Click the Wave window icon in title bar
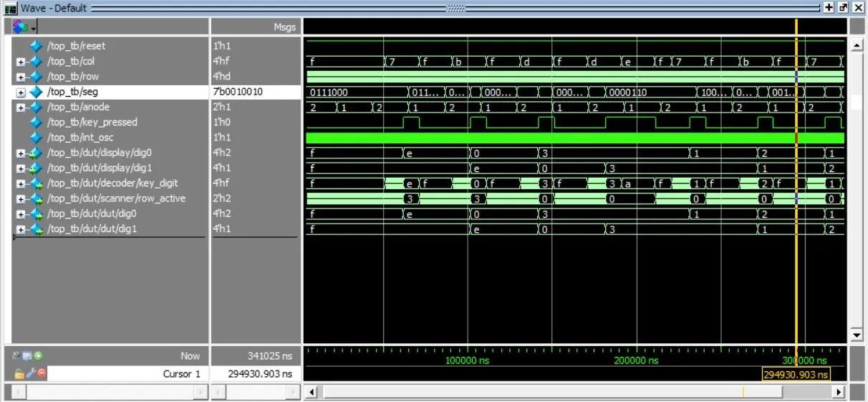868x402 pixels. (x=11, y=8)
